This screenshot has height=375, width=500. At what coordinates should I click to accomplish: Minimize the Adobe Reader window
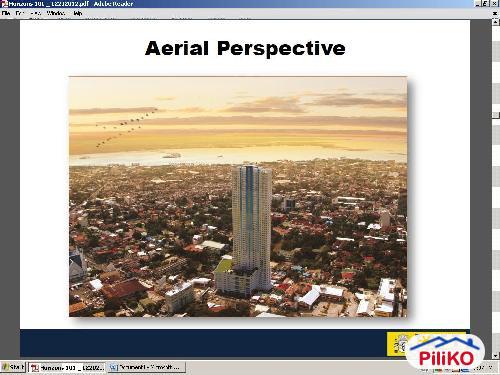(x=478, y=4)
